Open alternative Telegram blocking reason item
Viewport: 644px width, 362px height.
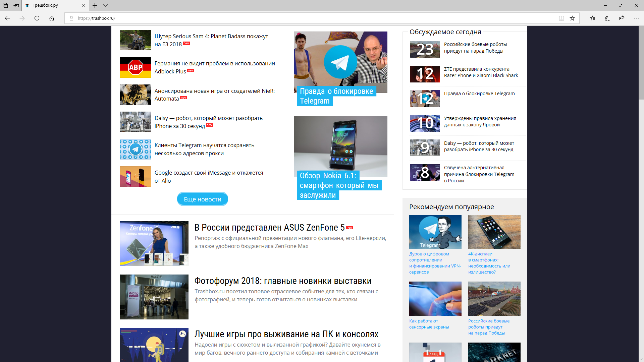click(x=479, y=174)
